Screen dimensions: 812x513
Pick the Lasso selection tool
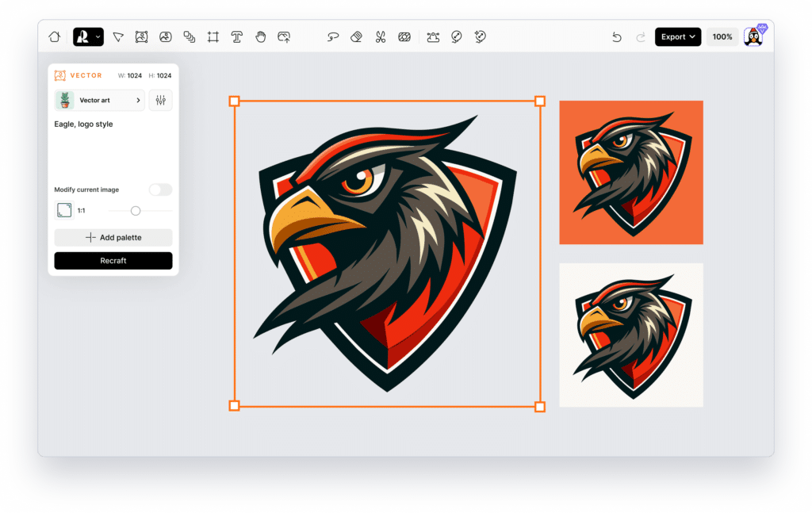[x=332, y=36]
